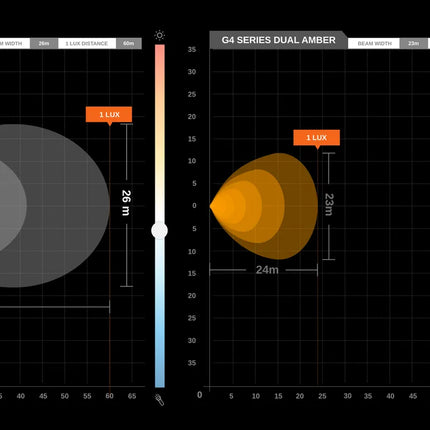
Task: Click the round white handle on the color slider
Action: point(159,230)
